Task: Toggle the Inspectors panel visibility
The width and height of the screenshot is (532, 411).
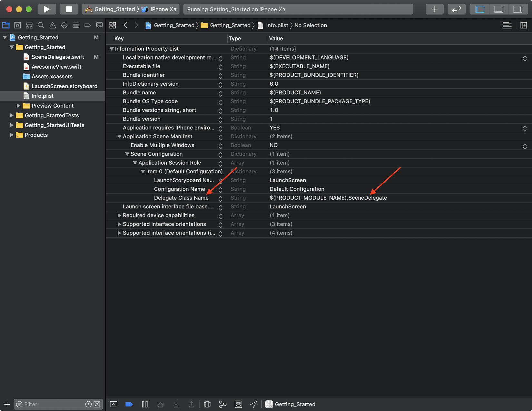Action: pyautogui.click(x=517, y=9)
